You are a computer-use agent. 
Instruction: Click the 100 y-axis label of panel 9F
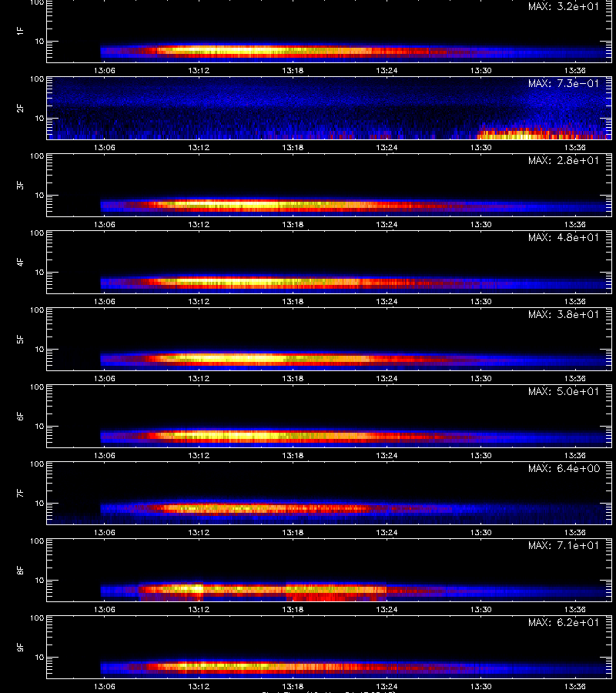click(x=37, y=618)
